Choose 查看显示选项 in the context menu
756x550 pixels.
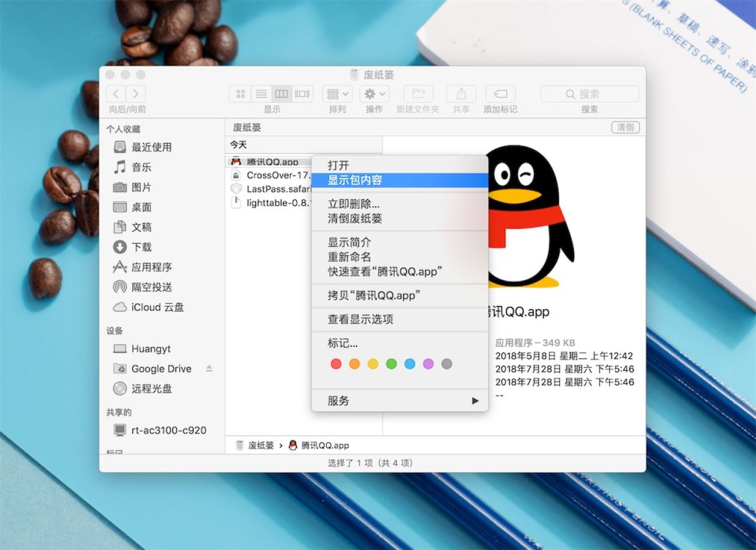coord(400,319)
